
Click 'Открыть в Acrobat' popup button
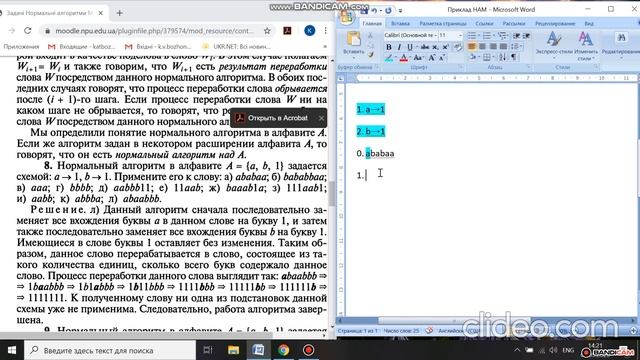pos(273,118)
